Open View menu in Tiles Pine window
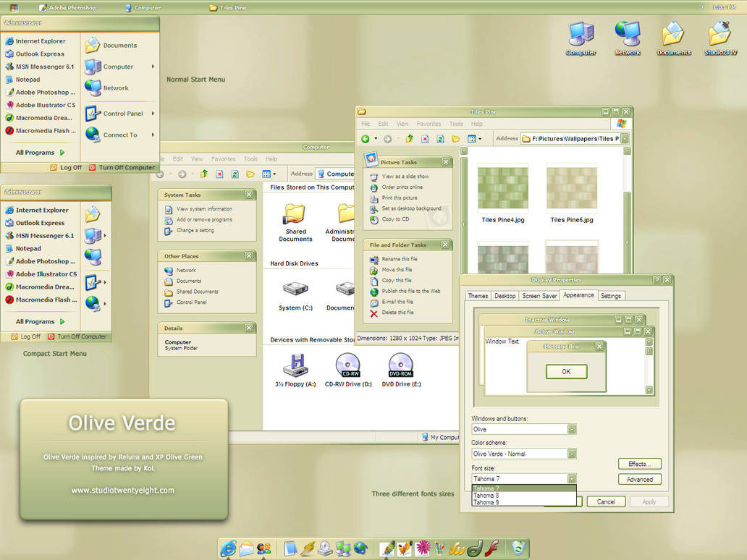This screenshot has width=747, height=560. click(402, 124)
